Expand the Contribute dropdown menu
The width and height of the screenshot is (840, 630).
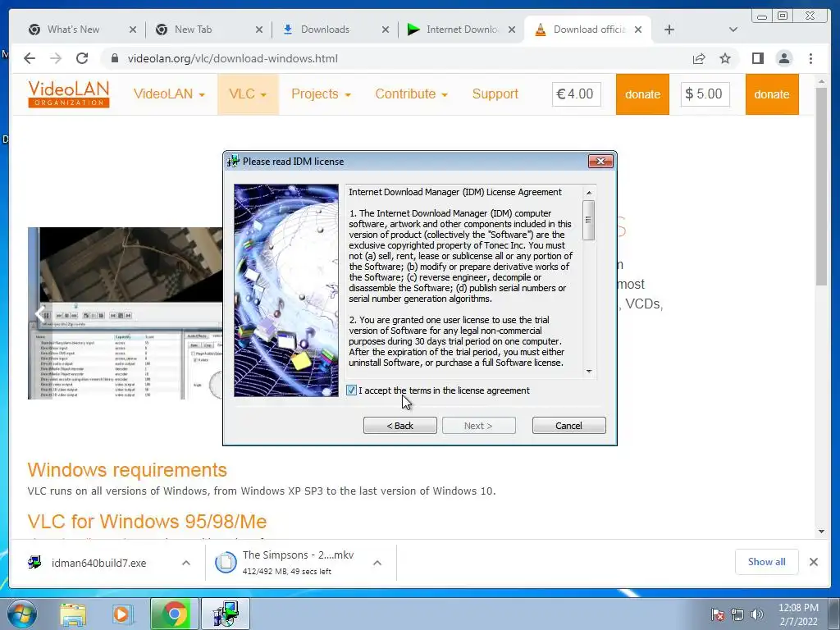click(x=412, y=94)
